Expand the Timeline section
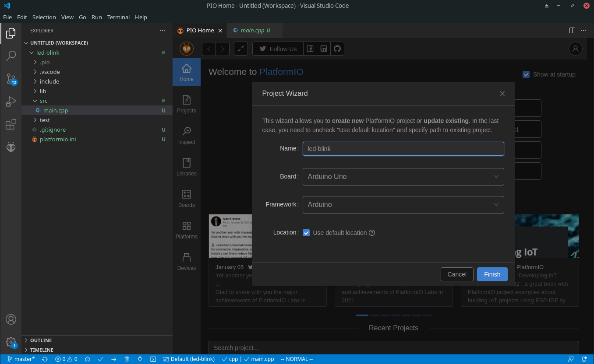 (x=97, y=350)
